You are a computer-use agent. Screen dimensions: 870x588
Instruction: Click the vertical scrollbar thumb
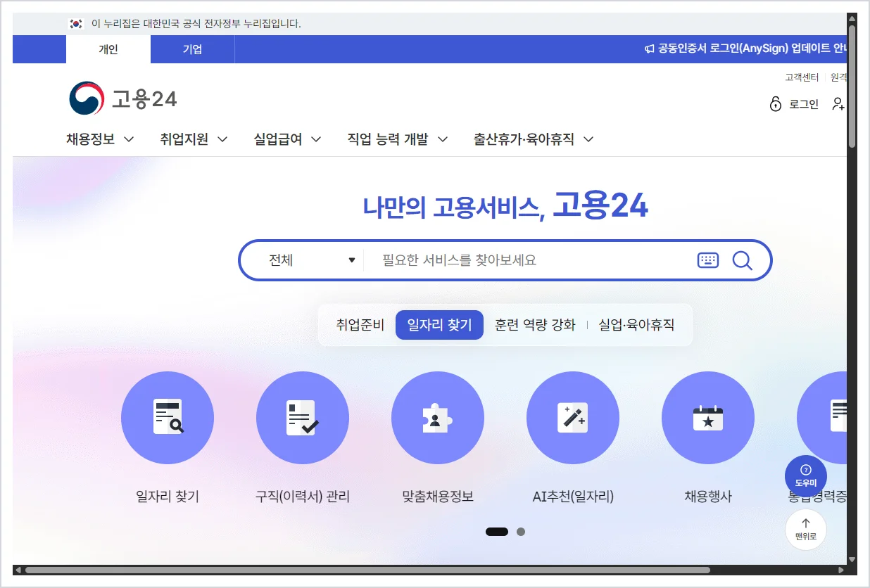click(x=852, y=87)
